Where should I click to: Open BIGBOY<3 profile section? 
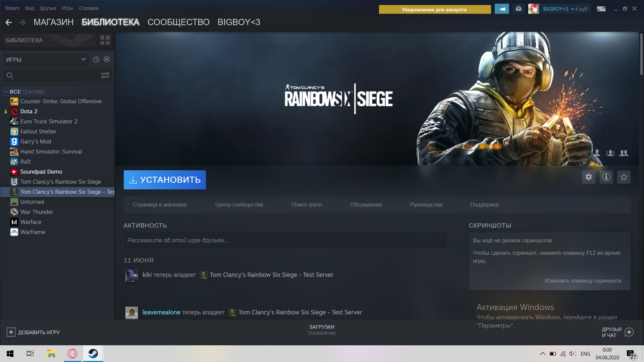[239, 22]
